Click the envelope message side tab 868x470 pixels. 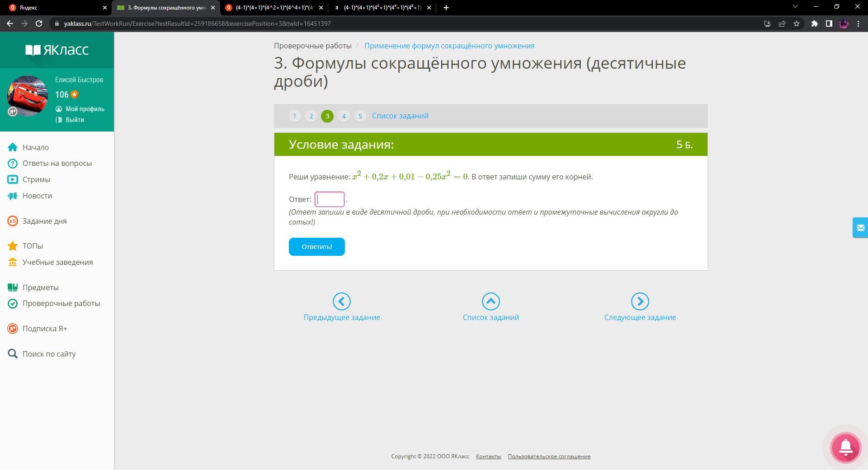pos(860,227)
